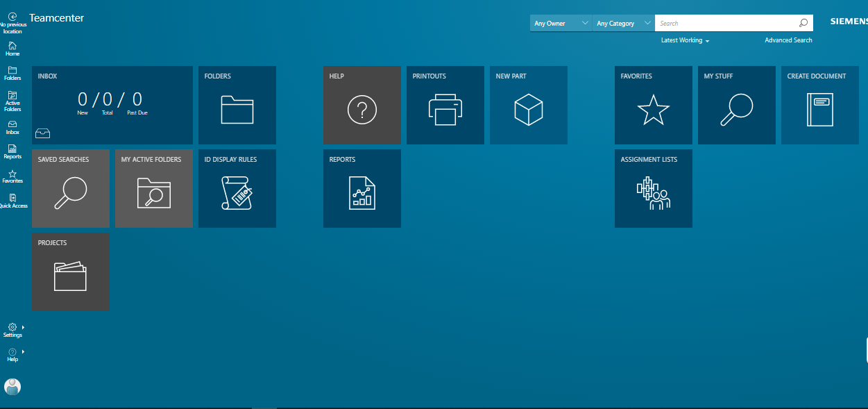This screenshot has height=409, width=868.
Task: Expand the Any Owner dropdown
Action: [560, 23]
